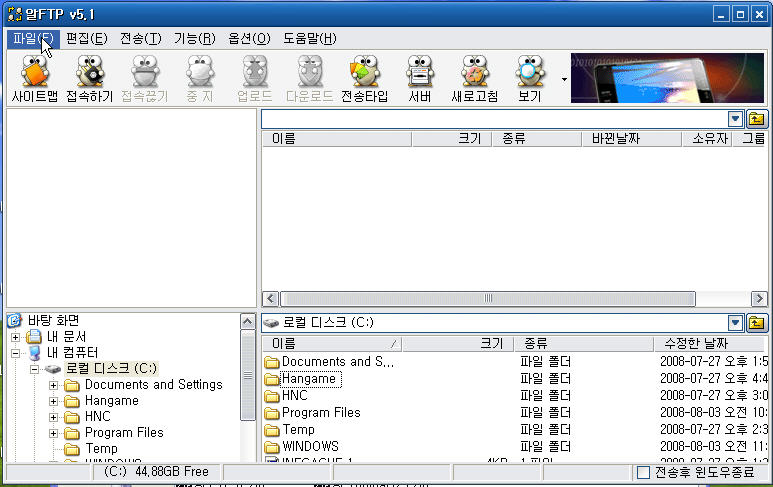Click the remote pane scroll right arrow

759,299
